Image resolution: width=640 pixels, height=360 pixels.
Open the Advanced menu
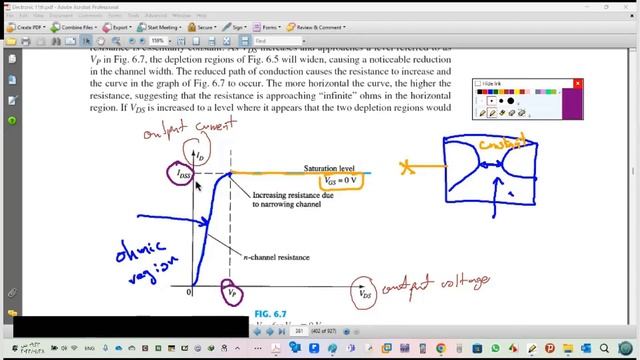click(156, 16)
